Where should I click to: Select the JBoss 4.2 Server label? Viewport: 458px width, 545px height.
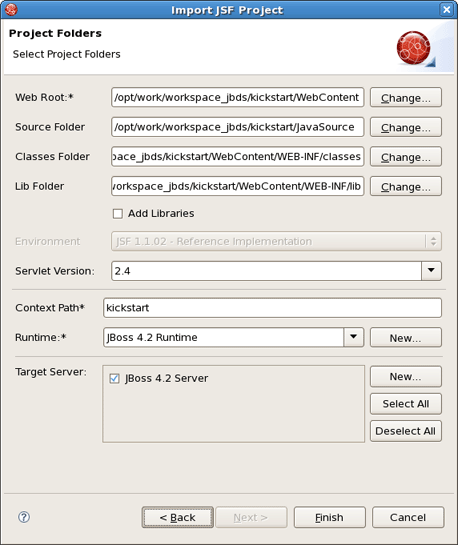point(166,378)
